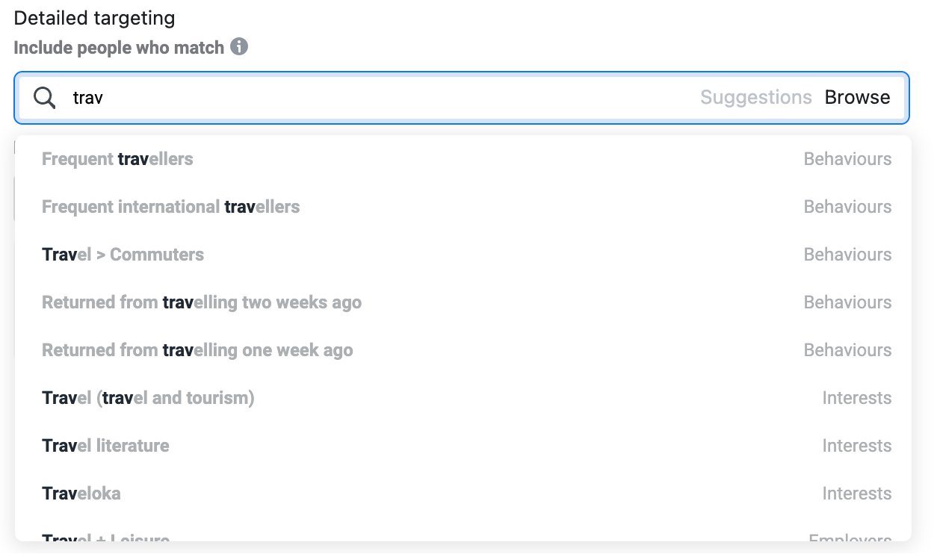
Task: Click the Interests label beside Traveloka
Action: [x=857, y=493]
